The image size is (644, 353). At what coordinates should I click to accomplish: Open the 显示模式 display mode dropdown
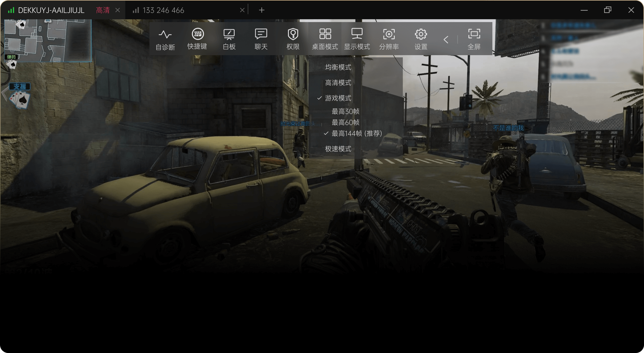tap(357, 39)
